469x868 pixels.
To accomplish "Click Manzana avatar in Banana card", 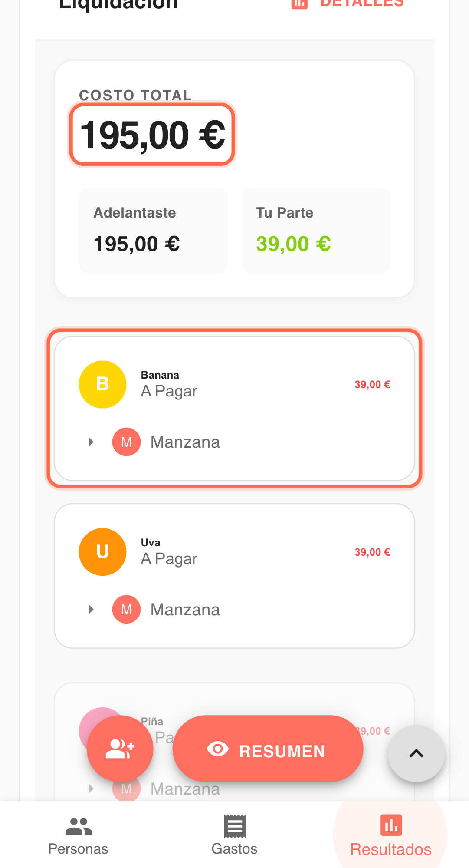I will pyautogui.click(x=126, y=442).
